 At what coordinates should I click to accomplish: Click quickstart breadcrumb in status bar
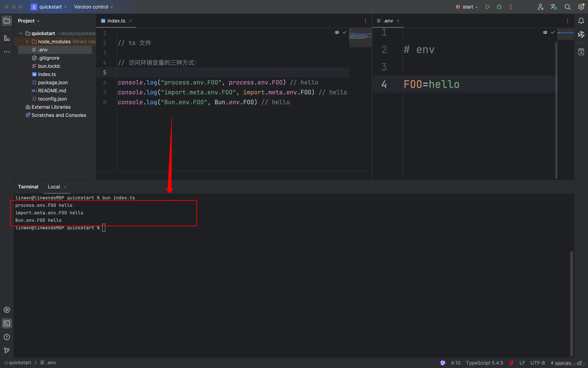tap(18, 363)
